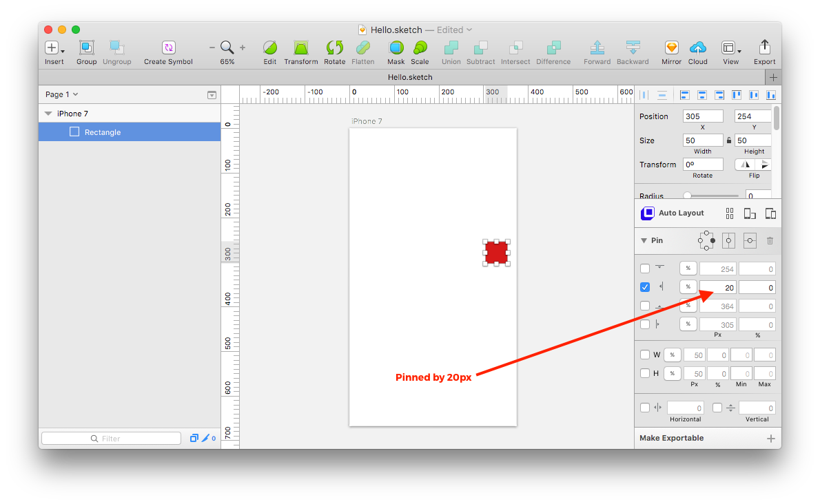820x504 pixels.
Task: Click the Ungroup toolbar icon
Action: pyautogui.click(x=116, y=48)
